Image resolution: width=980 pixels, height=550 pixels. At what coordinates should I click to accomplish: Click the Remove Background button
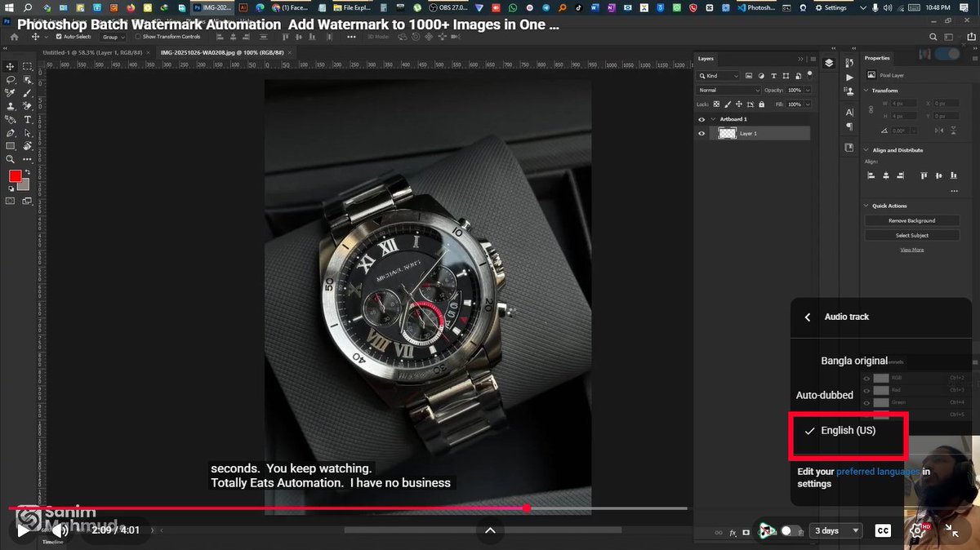911,220
